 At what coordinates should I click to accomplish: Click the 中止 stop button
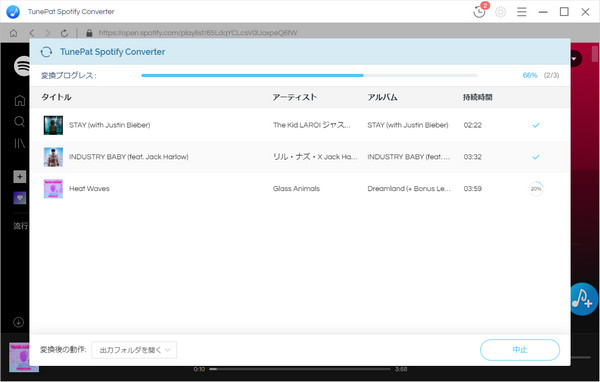[x=520, y=350]
